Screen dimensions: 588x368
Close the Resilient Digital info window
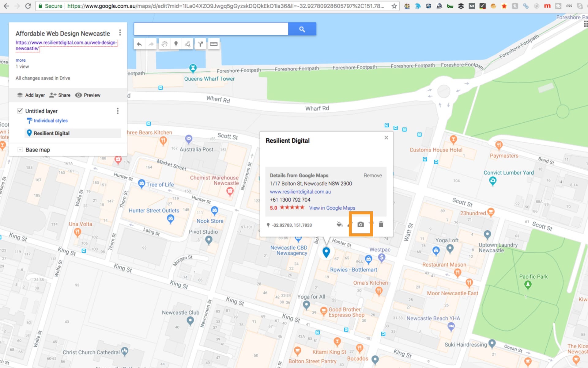(x=386, y=138)
